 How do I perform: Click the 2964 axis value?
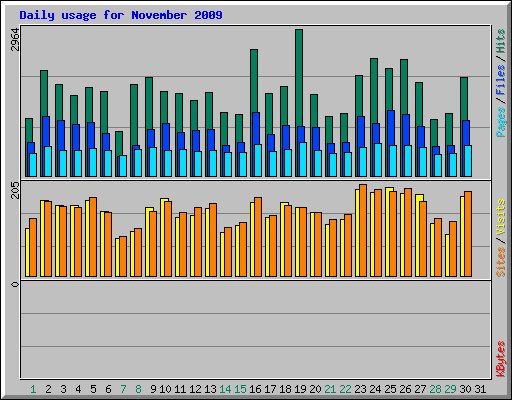click(x=15, y=39)
